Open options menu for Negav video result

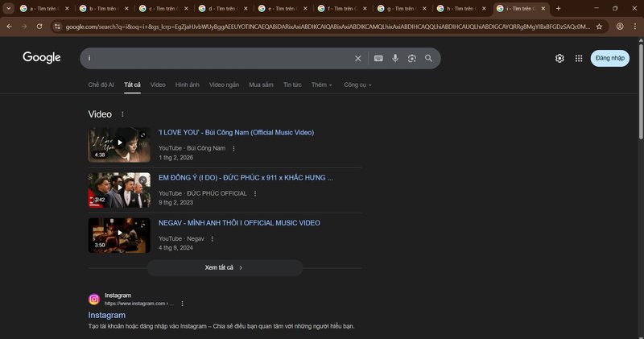(x=212, y=238)
